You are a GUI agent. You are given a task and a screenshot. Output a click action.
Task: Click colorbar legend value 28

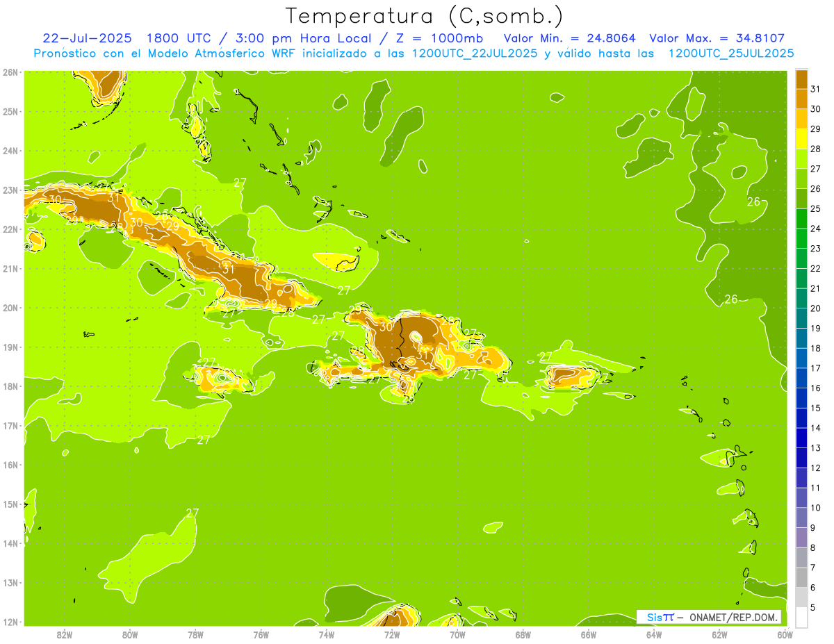coord(816,149)
